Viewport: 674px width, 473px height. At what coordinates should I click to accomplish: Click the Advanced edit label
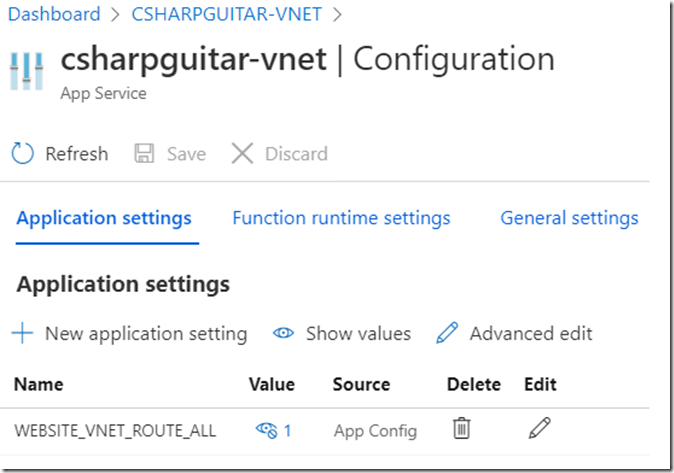[531, 333]
